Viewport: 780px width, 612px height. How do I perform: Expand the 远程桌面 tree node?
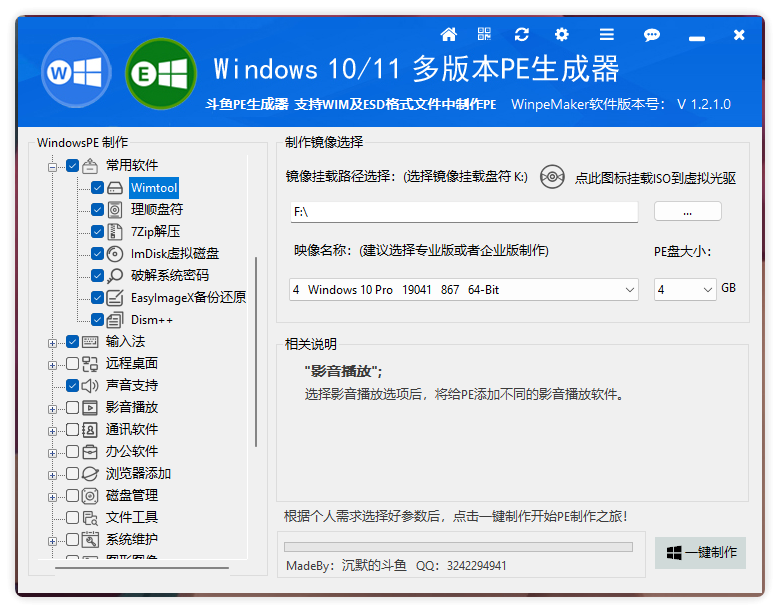tap(52, 365)
